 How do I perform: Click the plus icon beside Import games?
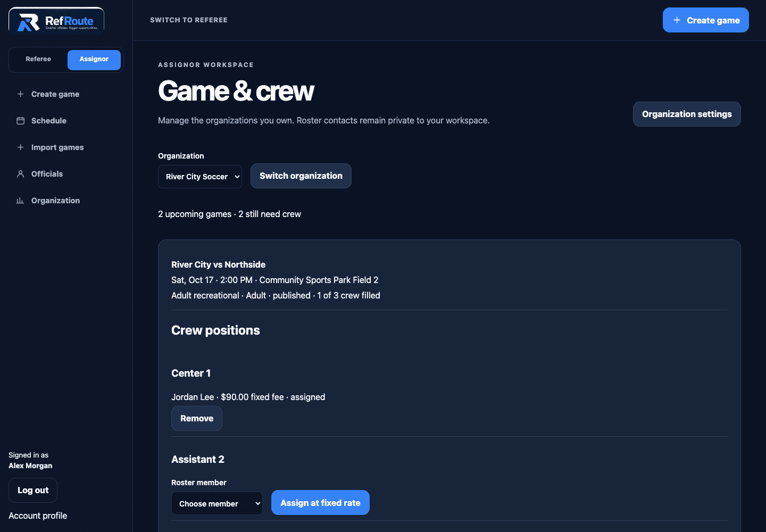20,147
